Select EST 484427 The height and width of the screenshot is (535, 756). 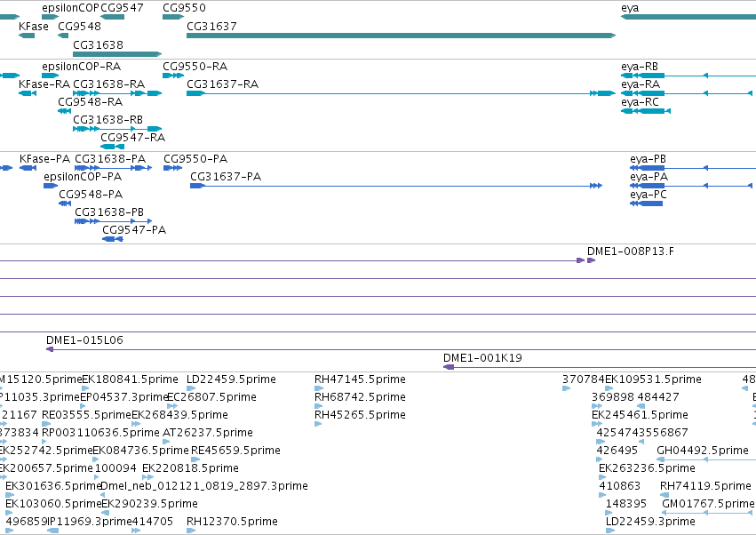pyautogui.click(x=658, y=397)
